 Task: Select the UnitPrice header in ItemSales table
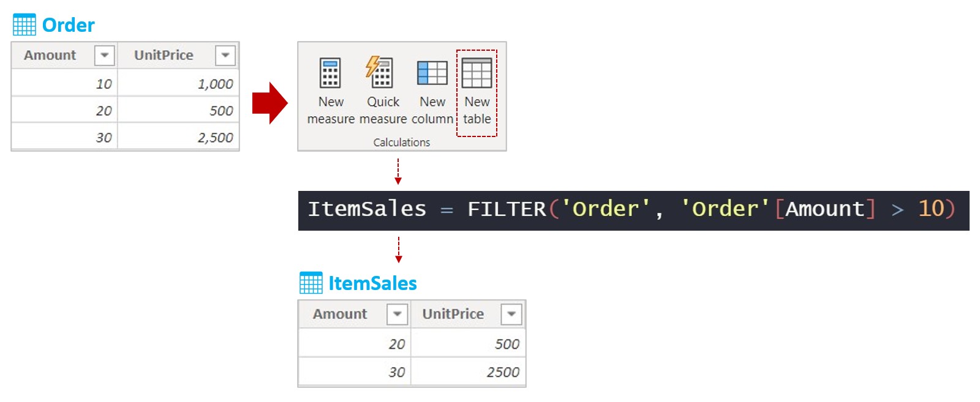point(453,314)
